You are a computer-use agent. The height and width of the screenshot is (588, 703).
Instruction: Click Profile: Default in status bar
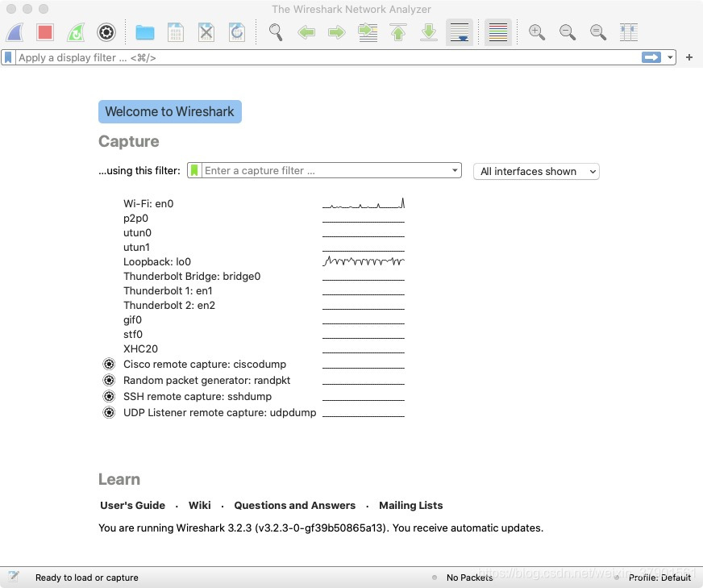click(659, 578)
